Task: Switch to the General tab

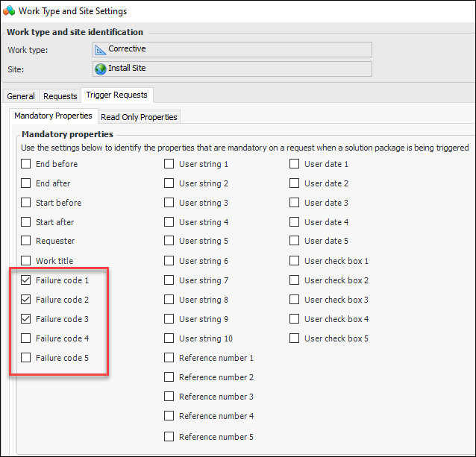Action: click(21, 96)
